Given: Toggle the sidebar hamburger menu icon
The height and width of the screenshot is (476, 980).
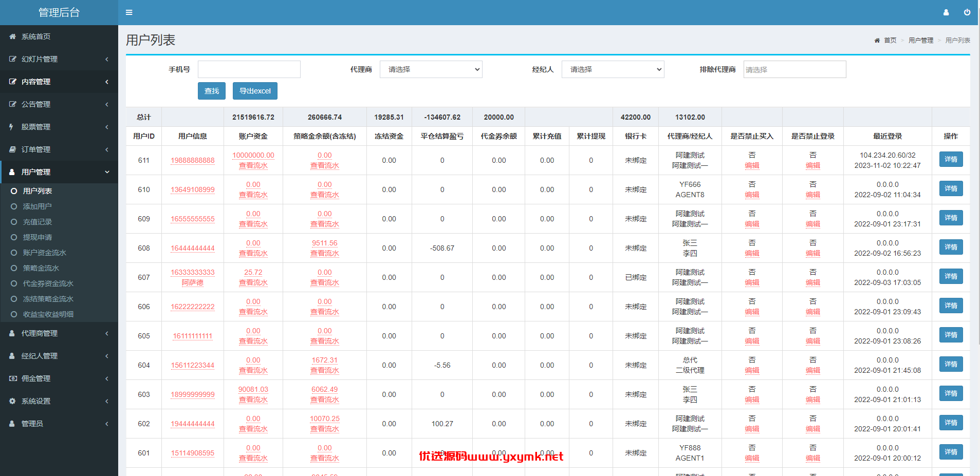Looking at the screenshot, I should (x=129, y=12).
